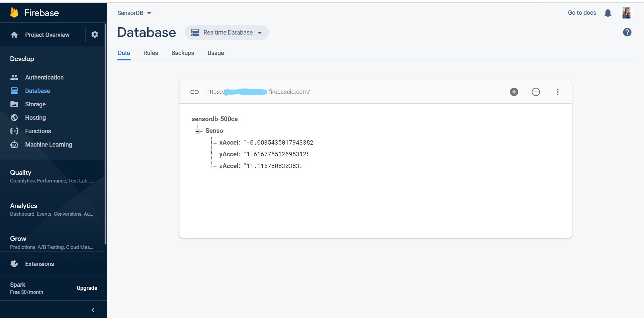644x318 pixels.
Task: Switch to the Data tab
Action: (x=124, y=53)
